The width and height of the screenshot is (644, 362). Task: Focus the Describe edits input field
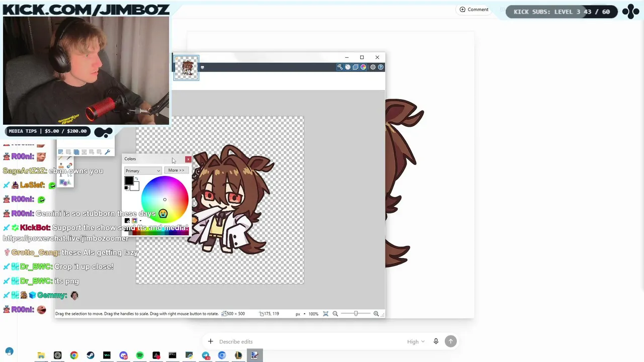(309, 342)
